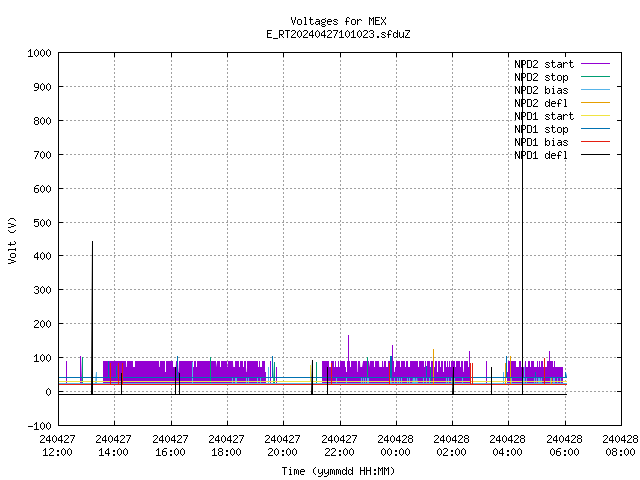Image resolution: width=640 pixels, height=480 pixels.
Task: Click the y-axis tick label 400
Action: coord(42,256)
